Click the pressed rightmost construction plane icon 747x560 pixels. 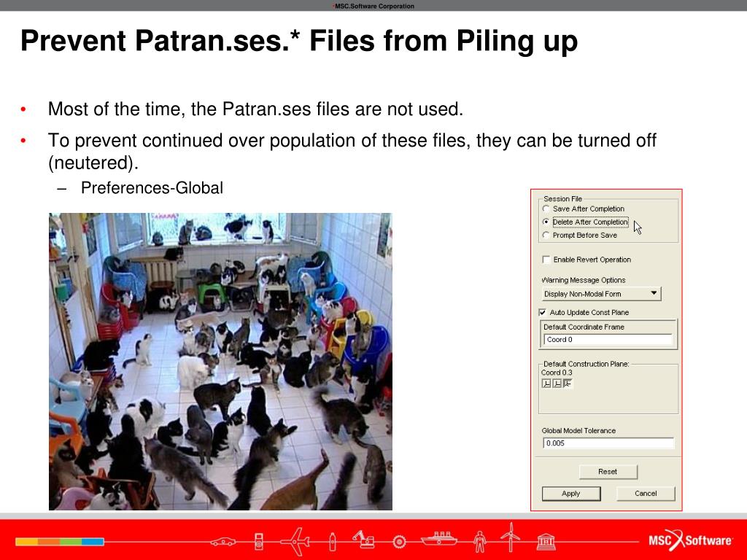[x=568, y=384]
